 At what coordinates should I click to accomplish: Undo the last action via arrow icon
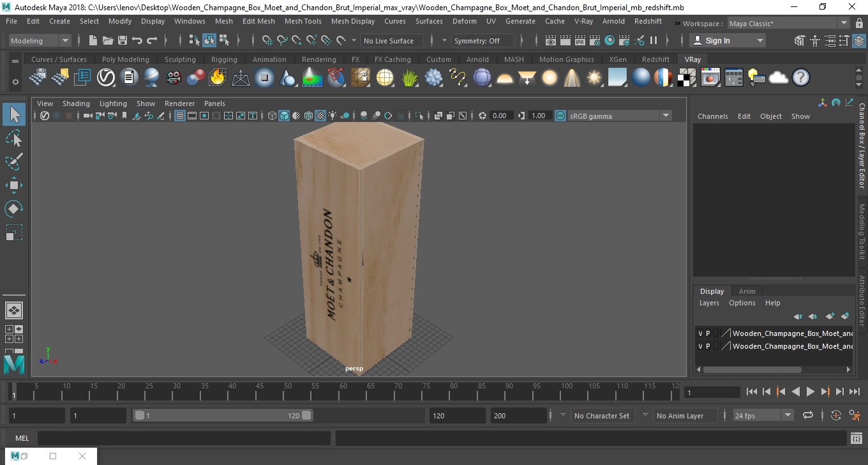(x=137, y=40)
